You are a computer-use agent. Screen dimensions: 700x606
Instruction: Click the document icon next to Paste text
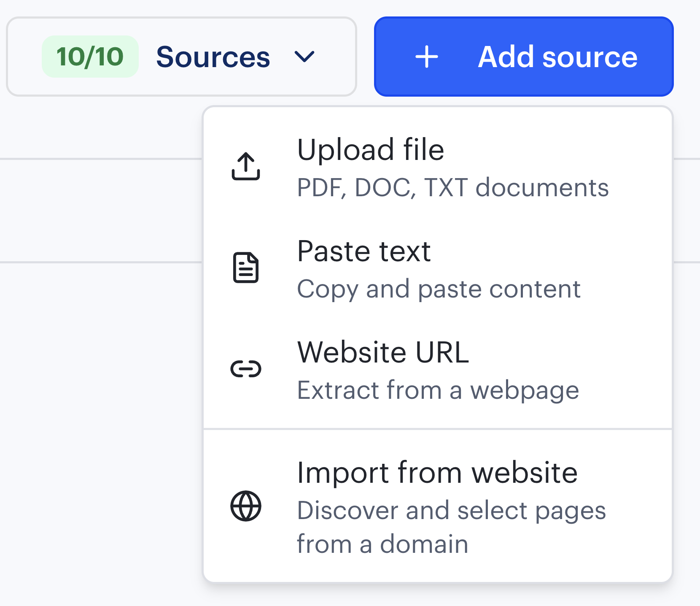click(246, 268)
